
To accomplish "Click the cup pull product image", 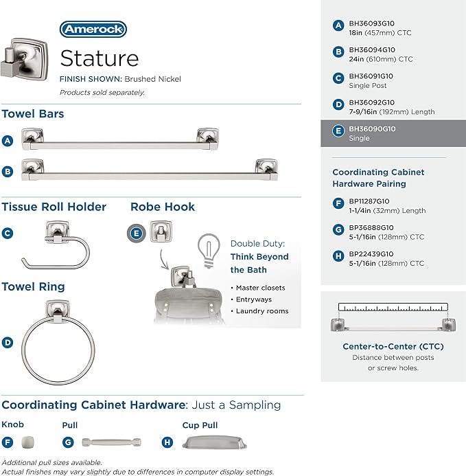I will coord(215,442).
